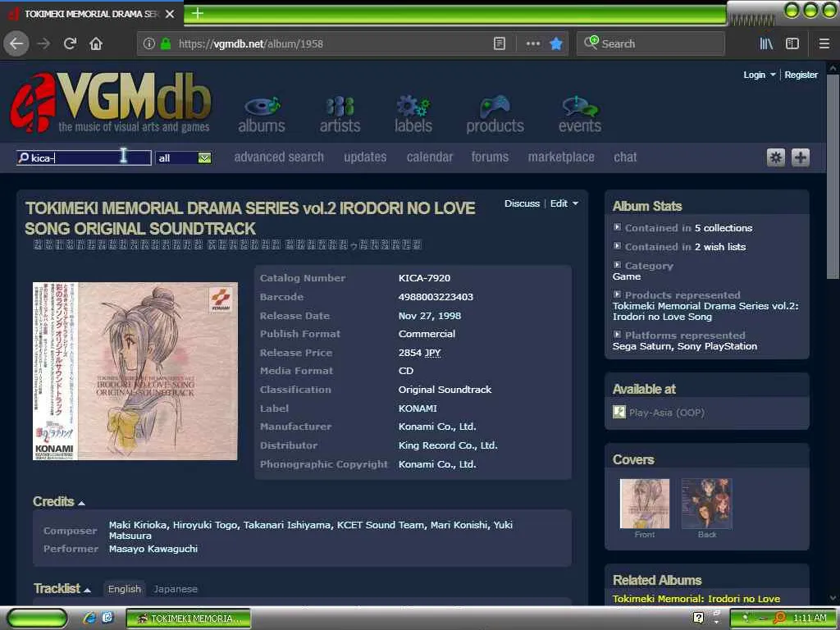Click the VGMdb logo
840x630 pixels.
tap(111, 103)
